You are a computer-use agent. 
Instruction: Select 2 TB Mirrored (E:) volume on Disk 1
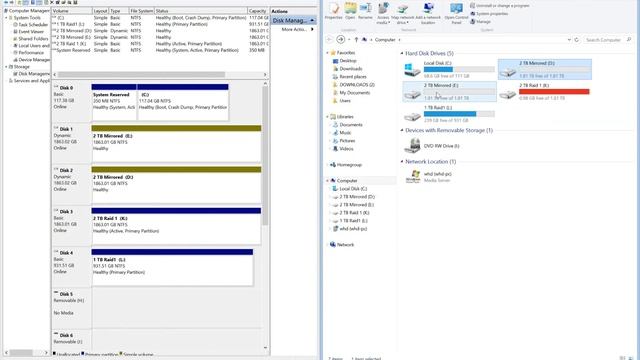click(x=176, y=144)
